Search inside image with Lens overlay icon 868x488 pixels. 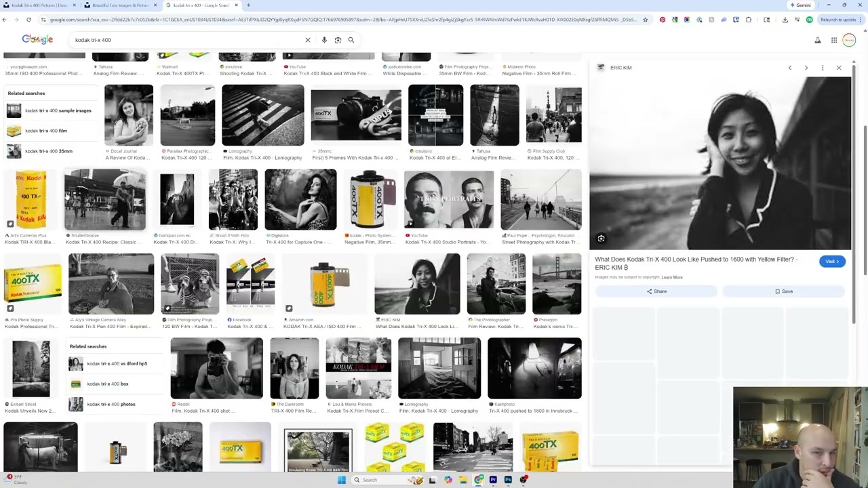click(601, 239)
